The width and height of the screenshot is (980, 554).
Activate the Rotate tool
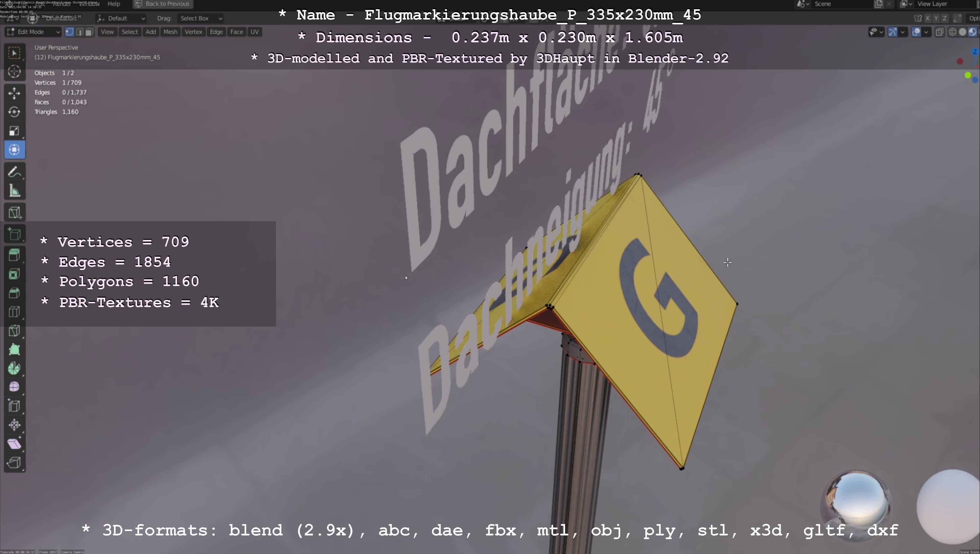[x=14, y=112]
